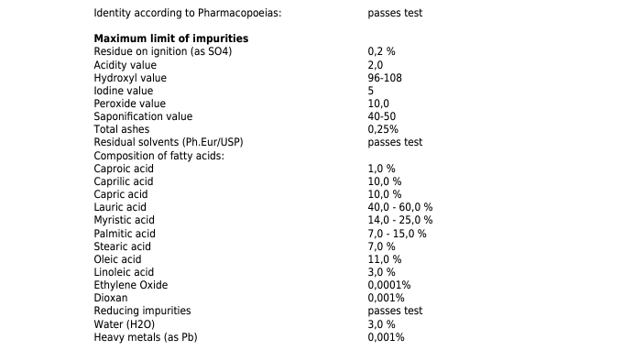Click the 'Total ashes' label
644x350 pixels.
[x=122, y=129]
